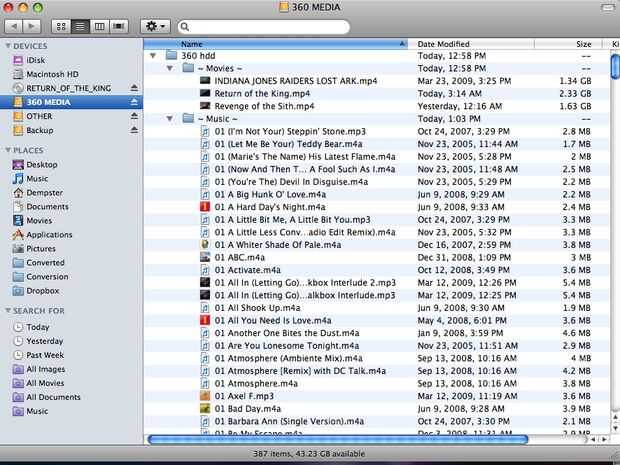Viewport: 620px width, 465px height.
Task: Switch to list view
Action: (80, 26)
